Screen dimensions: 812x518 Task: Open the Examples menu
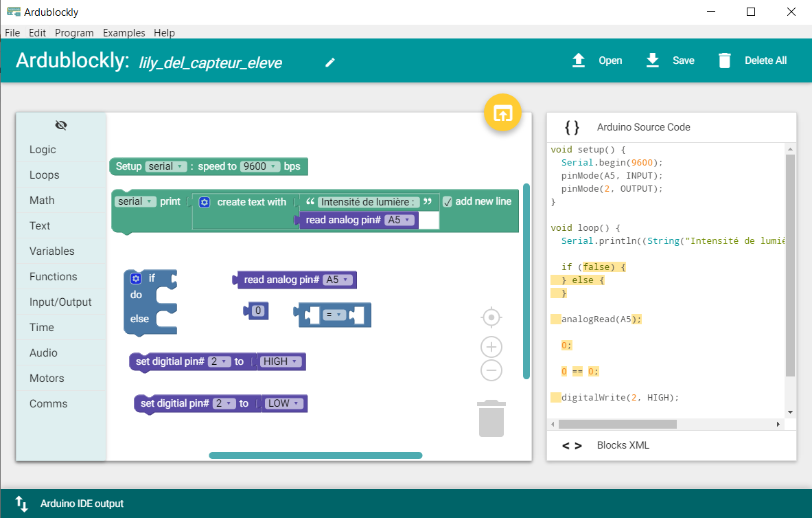pos(124,32)
